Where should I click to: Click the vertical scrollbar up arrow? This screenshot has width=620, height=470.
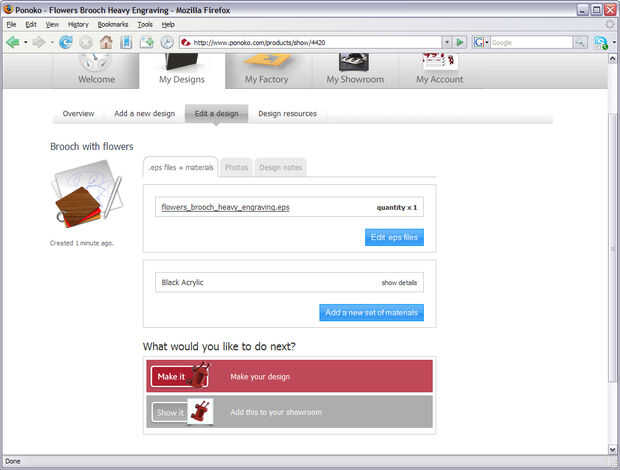pos(612,59)
